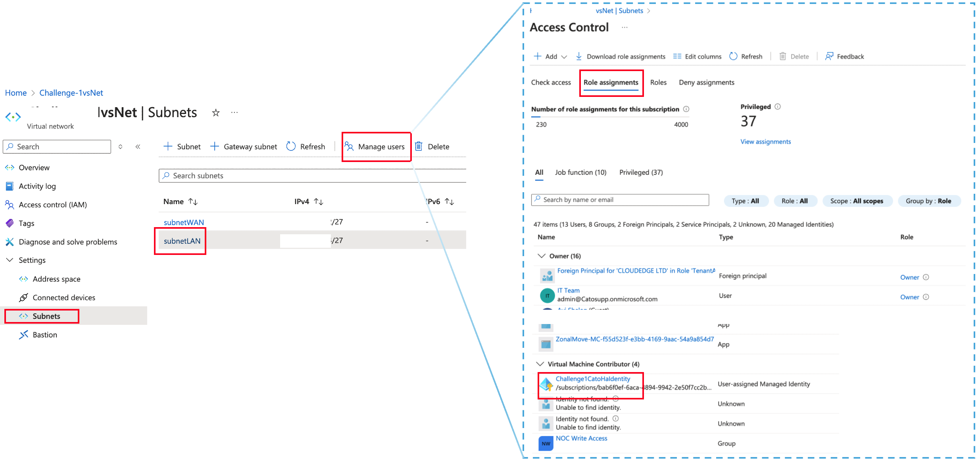Screen dimensions: 980x463
Task: Switch to Deny assignments tab
Action: [x=707, y=82]
